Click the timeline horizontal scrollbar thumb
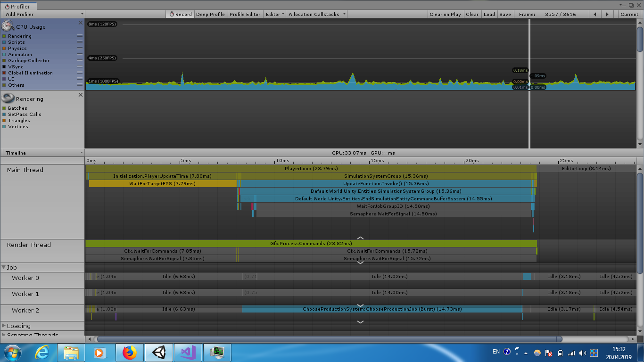 (x=329, y=339)
